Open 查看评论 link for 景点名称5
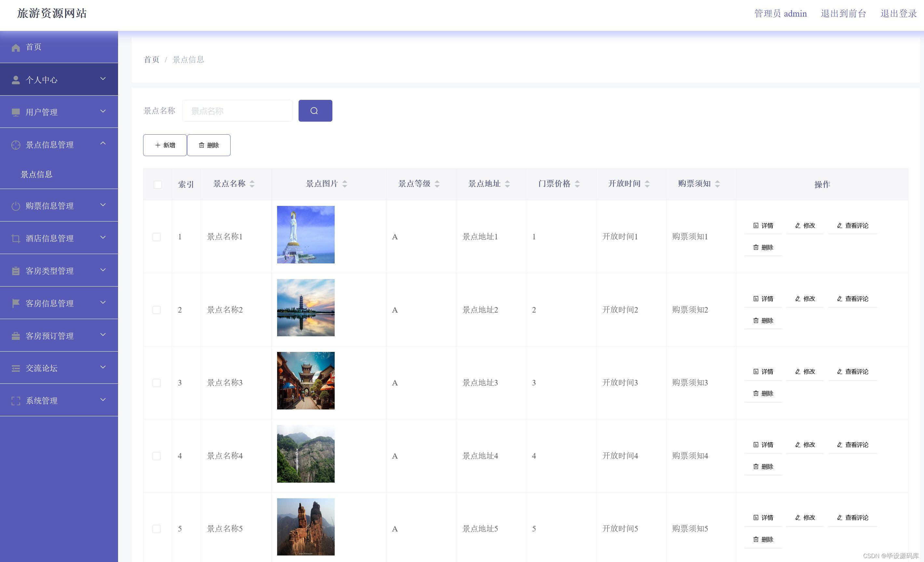This screenshot has height=562, width=924. (852, 517)
